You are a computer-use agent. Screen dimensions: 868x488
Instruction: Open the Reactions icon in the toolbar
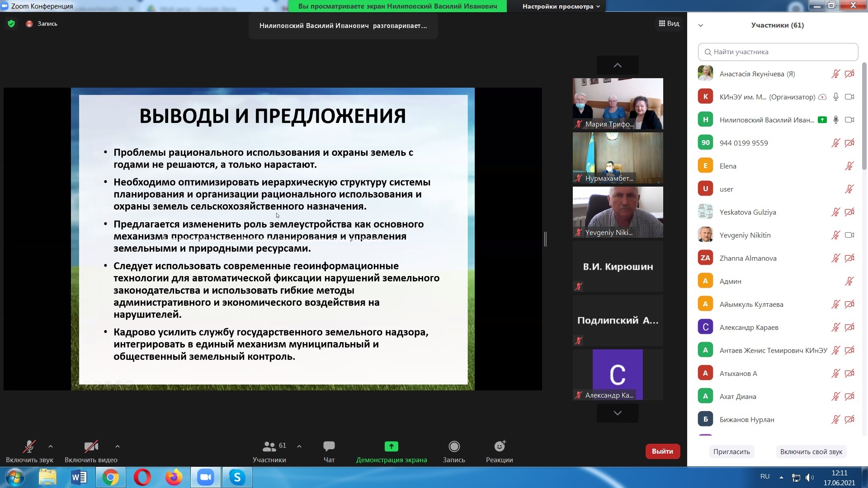pos(499,447)
